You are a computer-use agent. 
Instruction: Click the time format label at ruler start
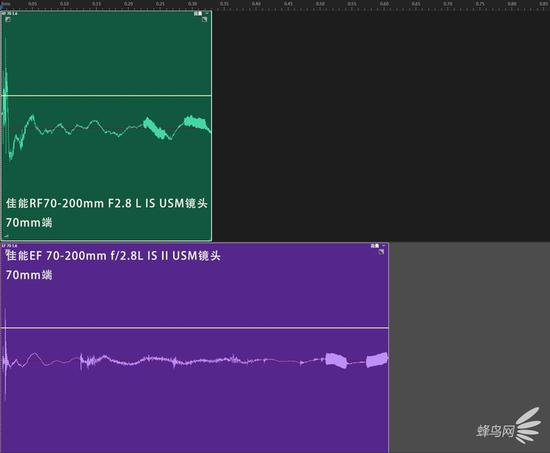6,4
